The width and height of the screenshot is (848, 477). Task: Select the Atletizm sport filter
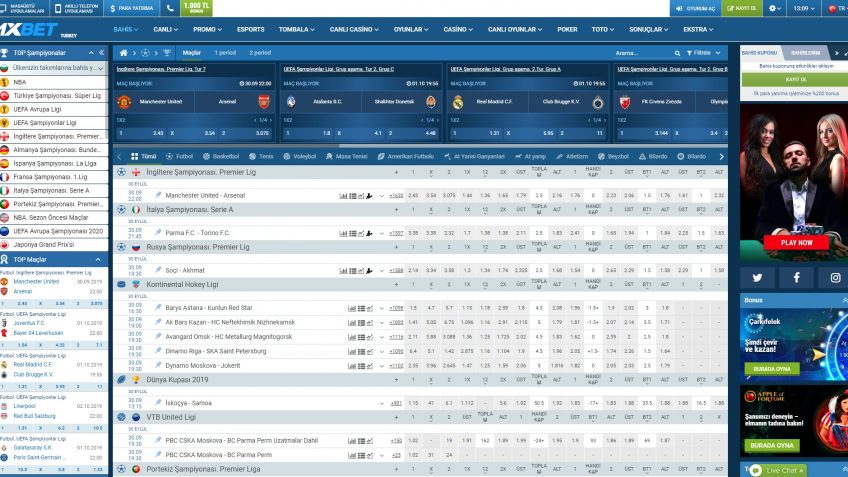pyautogui.click(x=572, y=156)
